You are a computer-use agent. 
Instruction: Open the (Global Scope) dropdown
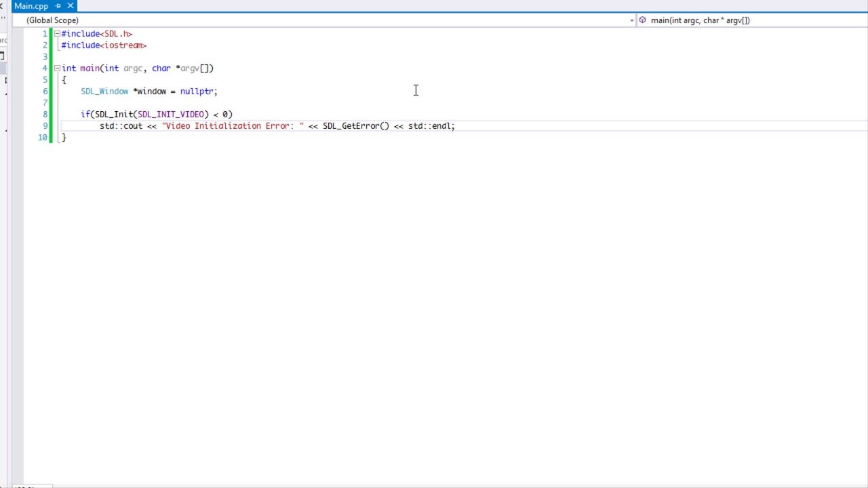click(x=330, y=20)
